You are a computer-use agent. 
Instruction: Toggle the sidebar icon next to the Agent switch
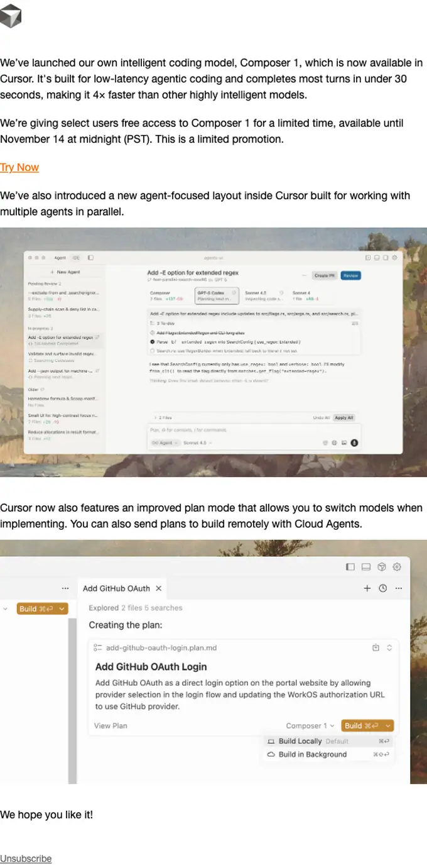point(91,258)
